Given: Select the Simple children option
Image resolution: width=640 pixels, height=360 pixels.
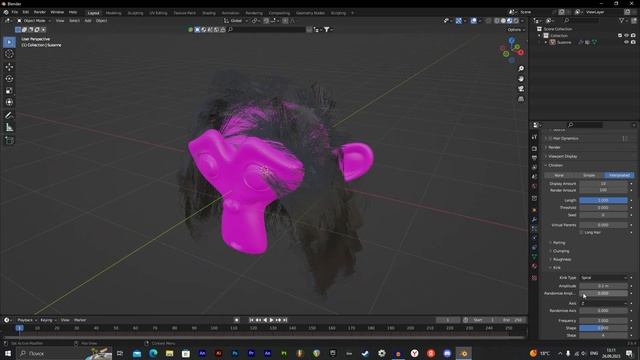Looking at the screenshot, I should (589, 176).
